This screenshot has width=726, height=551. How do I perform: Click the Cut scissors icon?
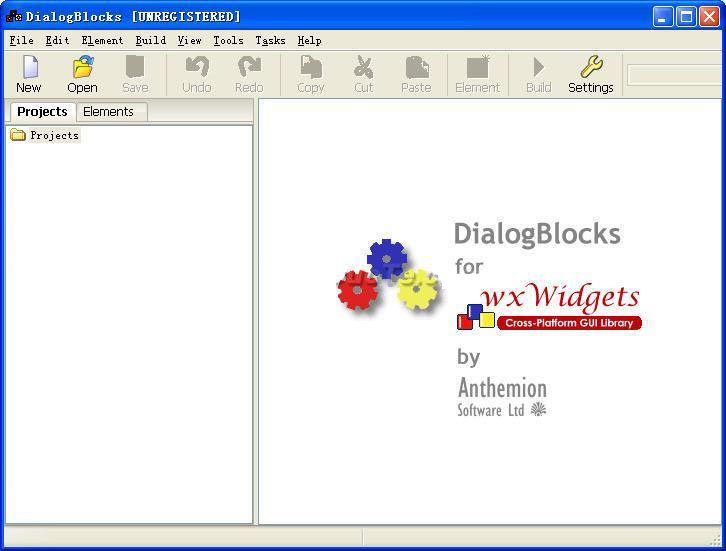click(x=363, y=68)
